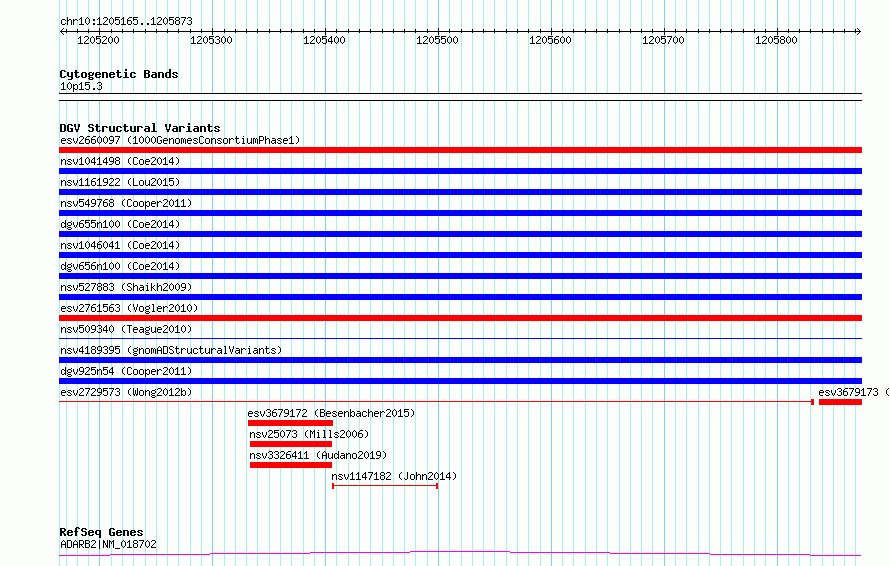Viewport: 890px width, 566px height.
Task: Click the thin red line under esv2729573
Action: pyautogui.click(x=436, y=402)
